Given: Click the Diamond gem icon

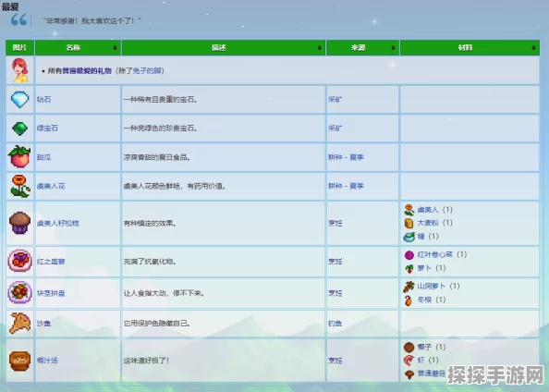Looking at the screenshot, I should [x=19, y=100].
